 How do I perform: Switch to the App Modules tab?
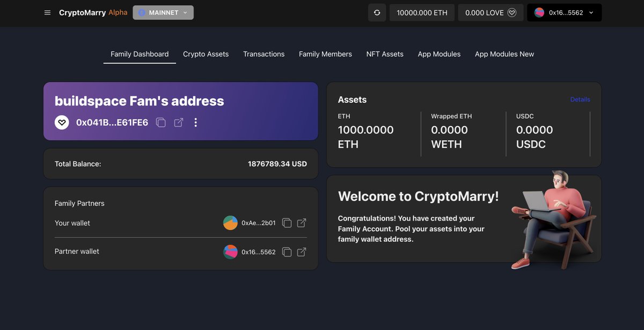tap(439, 54)
